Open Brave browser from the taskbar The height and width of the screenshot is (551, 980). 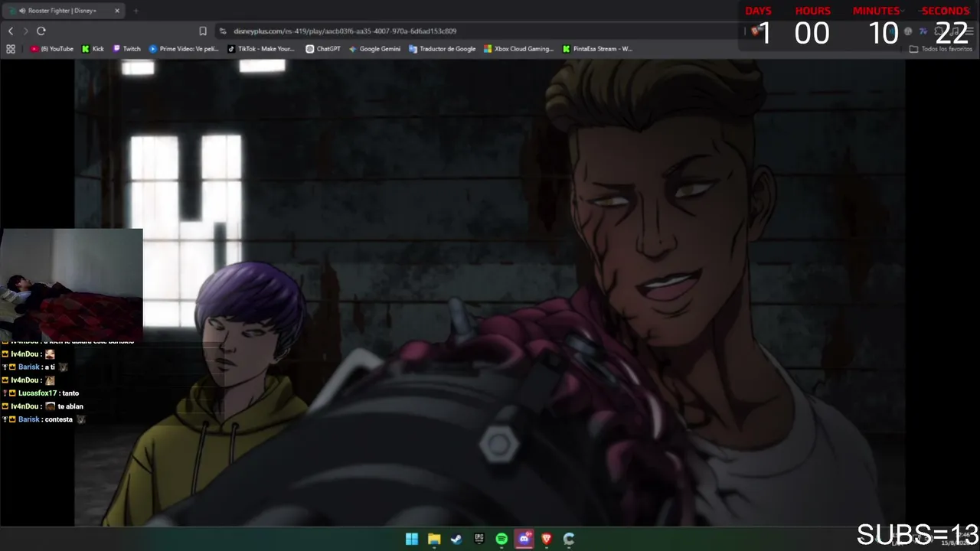point(547,539)
